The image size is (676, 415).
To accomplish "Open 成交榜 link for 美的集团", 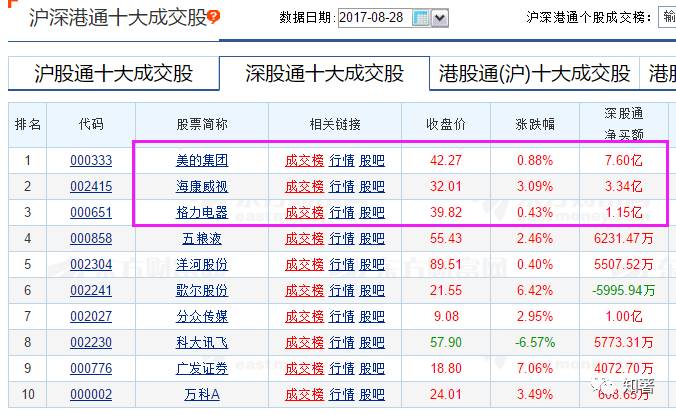I will click(x=304, y=161).
